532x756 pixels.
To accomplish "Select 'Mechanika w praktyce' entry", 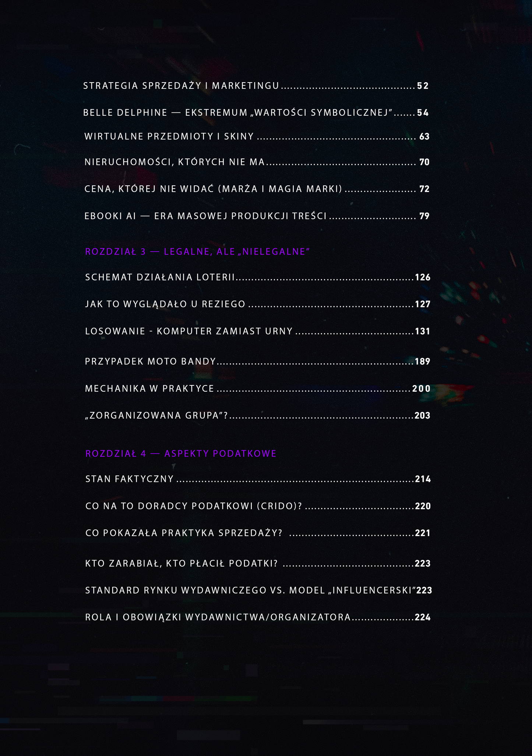I will point(258,388).
